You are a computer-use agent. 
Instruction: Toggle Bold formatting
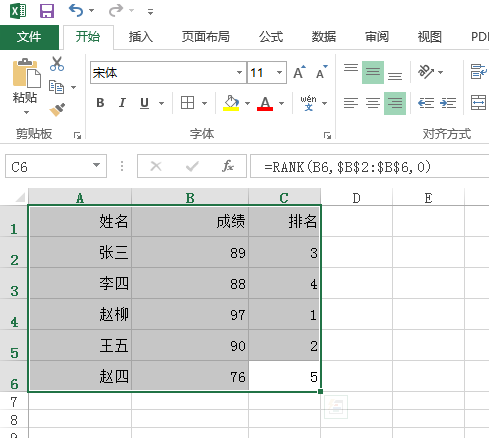coord(100,103)
